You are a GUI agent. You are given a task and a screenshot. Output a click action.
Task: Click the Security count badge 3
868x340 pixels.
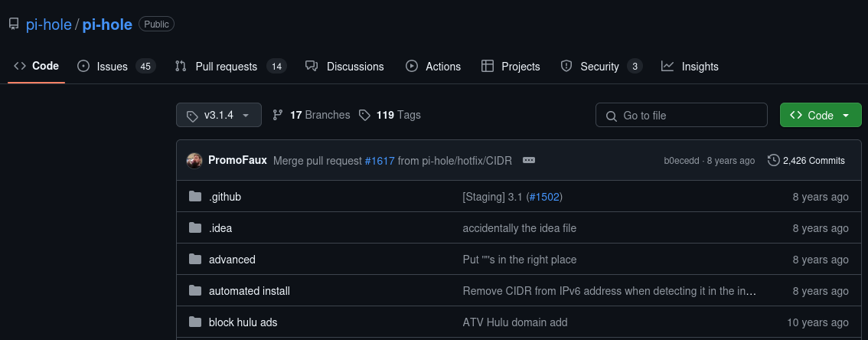[x=635, y=67]
